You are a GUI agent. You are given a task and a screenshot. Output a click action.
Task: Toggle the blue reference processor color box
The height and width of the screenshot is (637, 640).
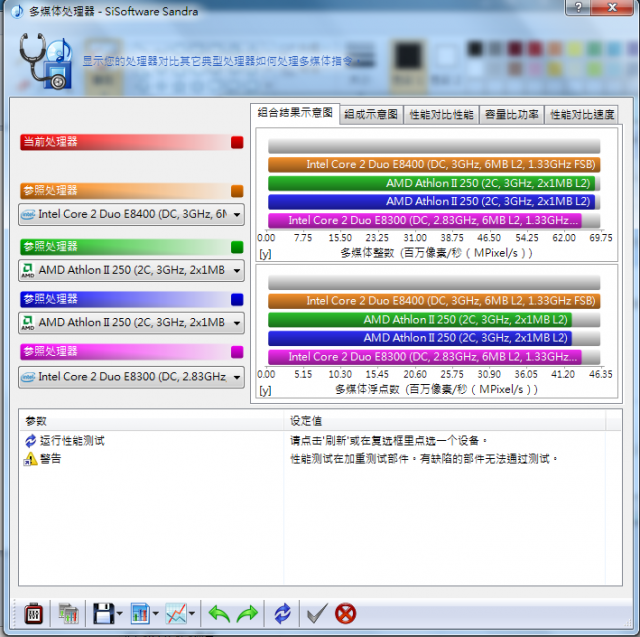click(x=237, y=300)
